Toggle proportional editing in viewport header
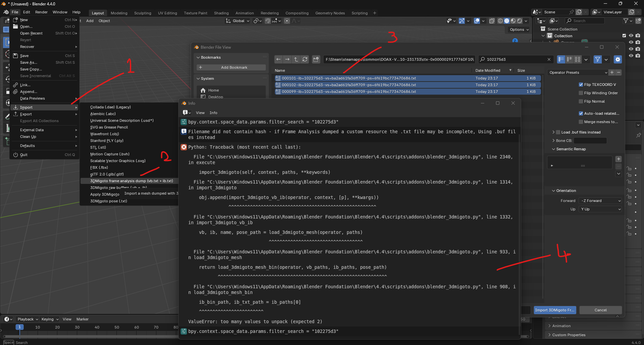Viewport: 644px width, 345px height. coord(287,21)
